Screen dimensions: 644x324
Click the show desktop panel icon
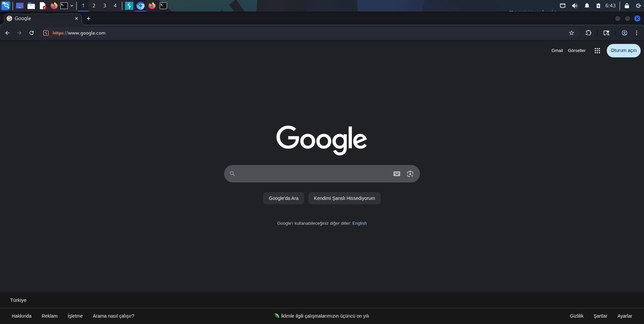click(20, 6)
